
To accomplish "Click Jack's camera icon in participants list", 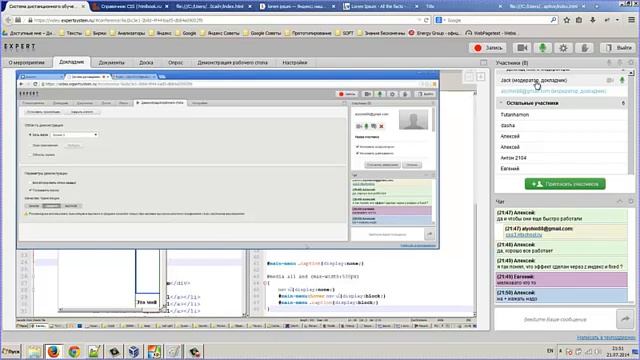I will pos(610,80).
